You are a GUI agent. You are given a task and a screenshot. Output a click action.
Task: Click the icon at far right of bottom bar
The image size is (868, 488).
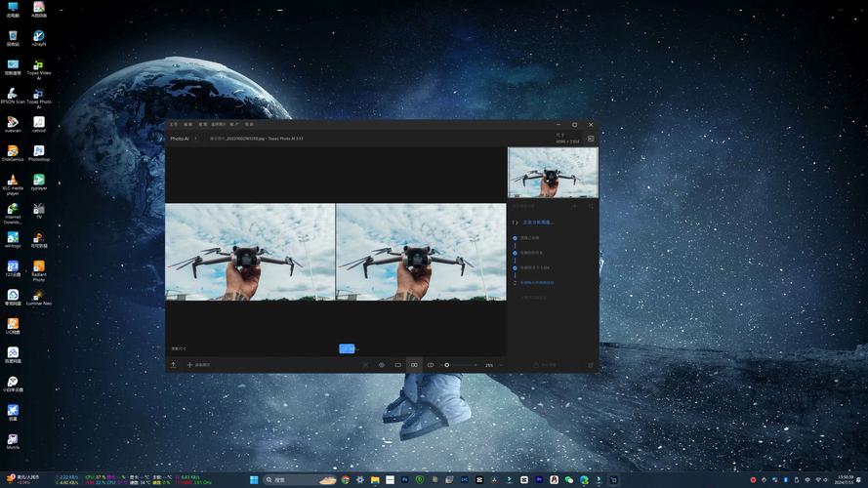click(x=591, y=365)
